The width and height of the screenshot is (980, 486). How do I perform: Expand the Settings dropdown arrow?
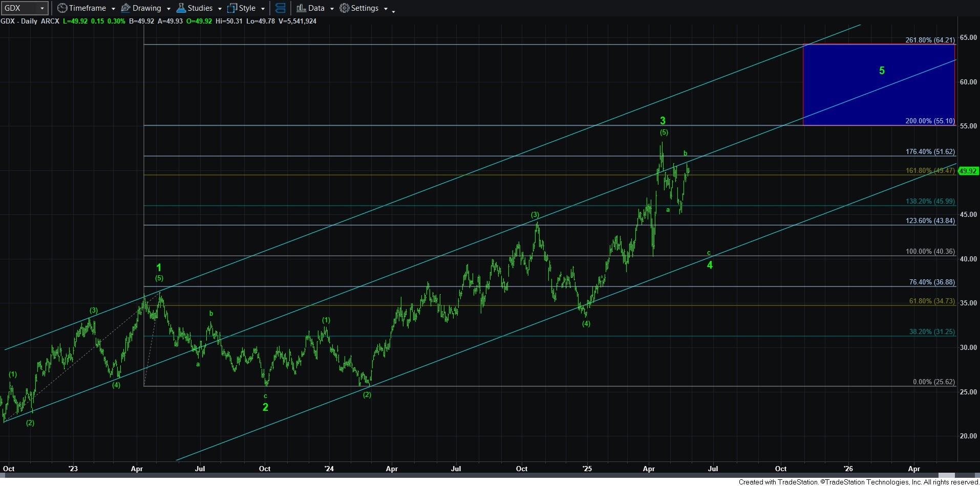click(x=386, y=9)
